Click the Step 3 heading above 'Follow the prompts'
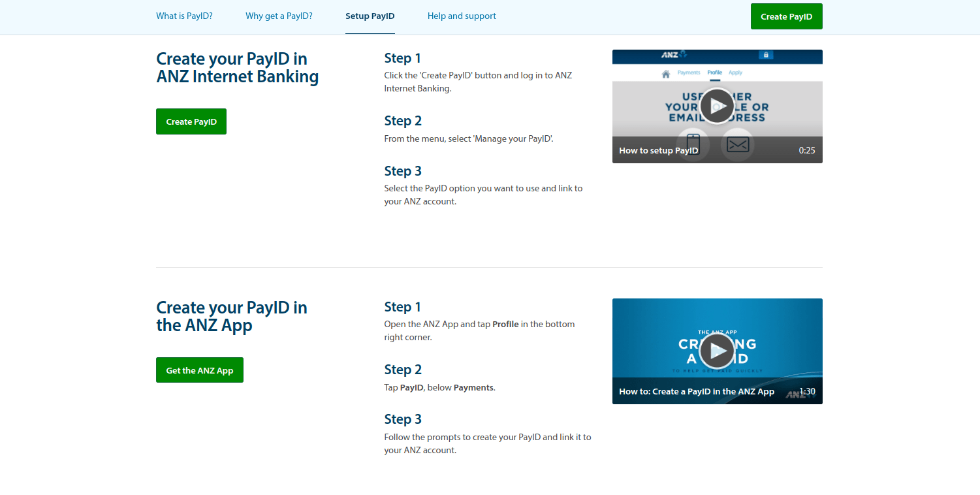 point(403,419)
